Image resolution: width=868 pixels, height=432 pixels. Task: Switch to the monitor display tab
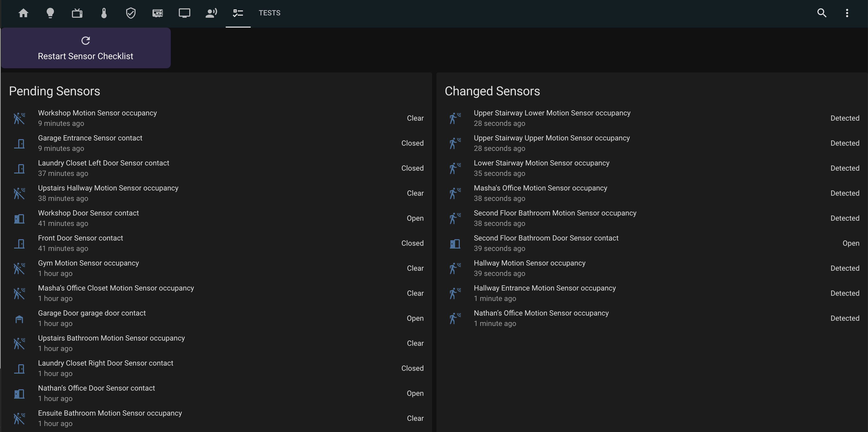coord(184,13)
